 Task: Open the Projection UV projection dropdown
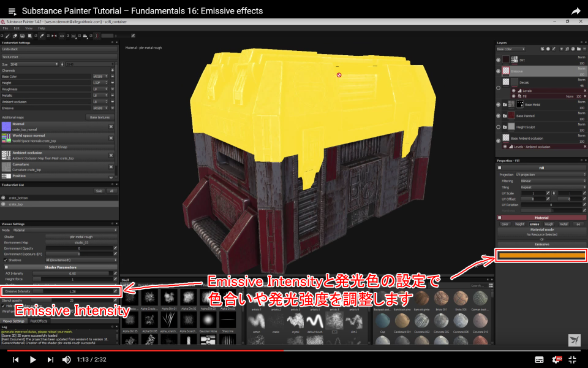551,175
